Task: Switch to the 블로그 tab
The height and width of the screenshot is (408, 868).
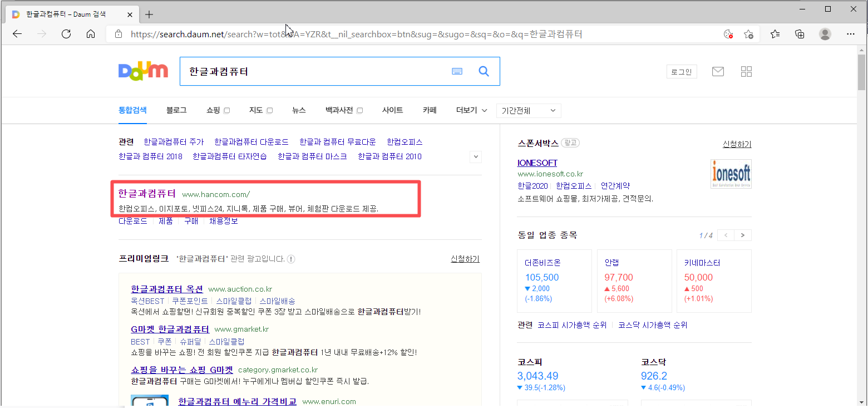Action: pyautogui.click(x=176, y=110)
